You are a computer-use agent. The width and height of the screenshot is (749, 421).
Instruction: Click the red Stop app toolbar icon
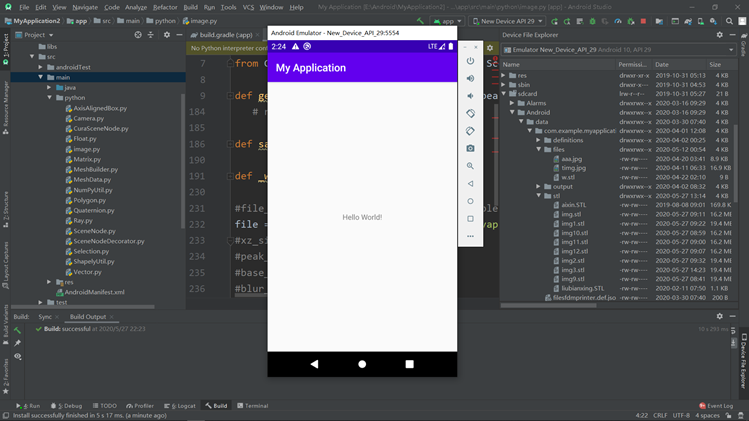(x=643, y=21)
